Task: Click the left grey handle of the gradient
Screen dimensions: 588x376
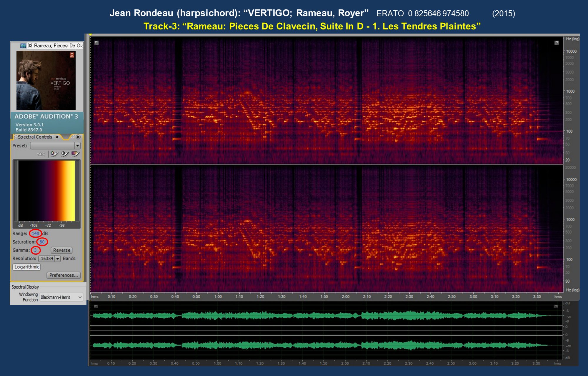Action: pos(16,191)
